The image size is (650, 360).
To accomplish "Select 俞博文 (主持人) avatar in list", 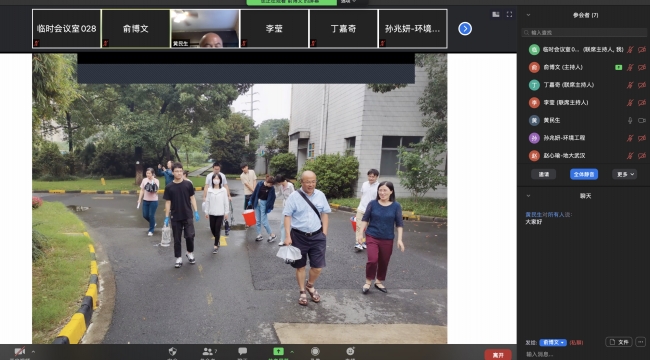I will [534, 67].
